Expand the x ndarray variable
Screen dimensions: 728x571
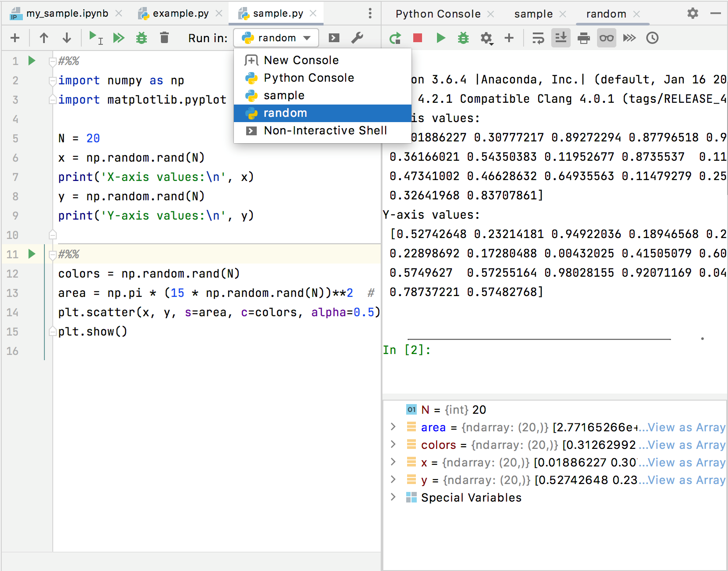393,462
